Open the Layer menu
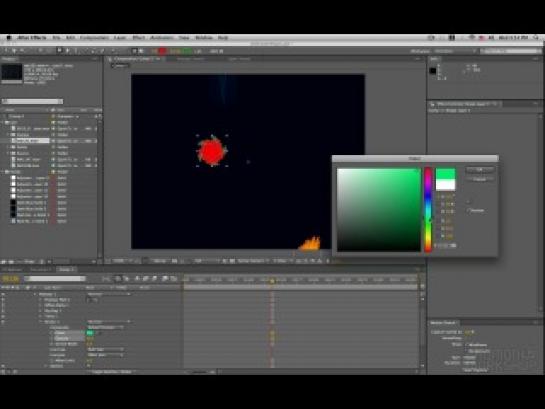This screenshot has height=409, width=545. (x=120, y=38)
